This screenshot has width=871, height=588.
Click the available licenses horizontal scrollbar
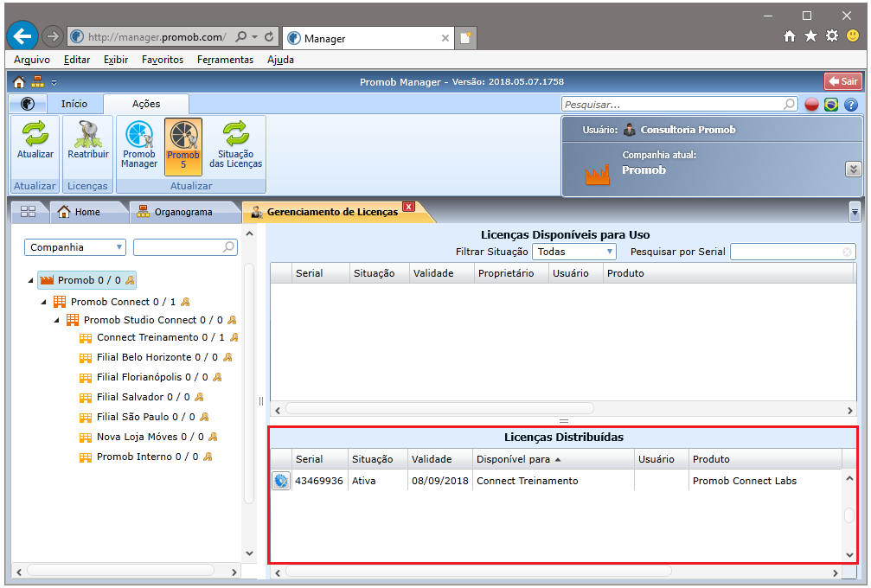tap(439, 410)
